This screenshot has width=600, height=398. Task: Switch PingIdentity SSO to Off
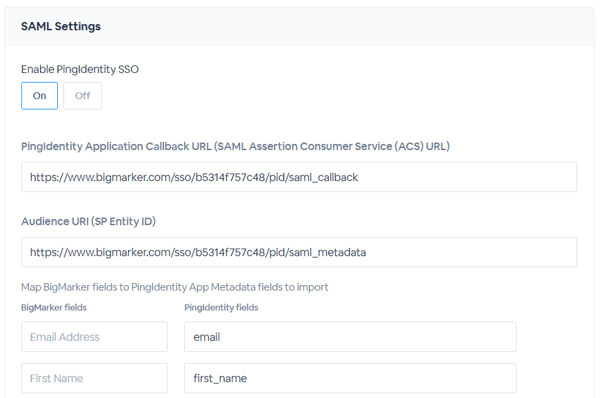click(83, 96)
